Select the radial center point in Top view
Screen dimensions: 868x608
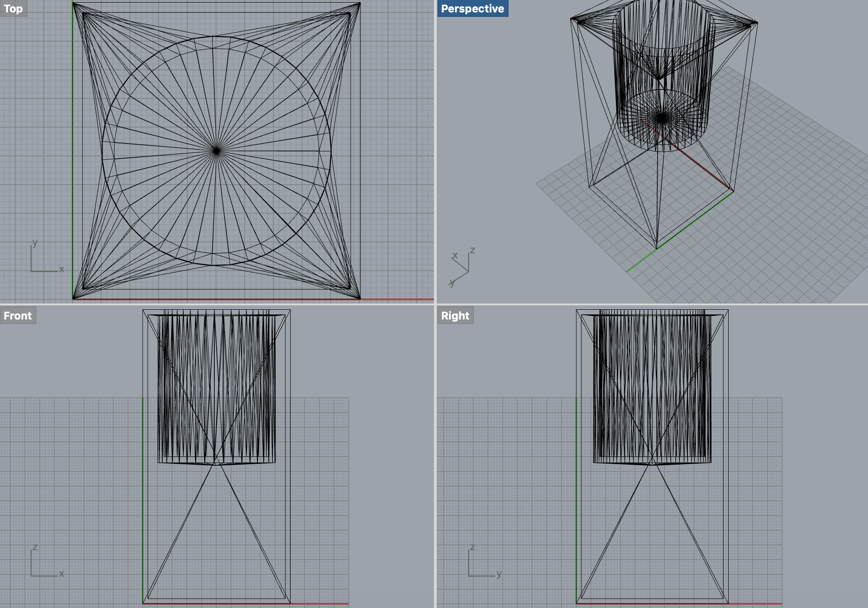pos(217,151)
